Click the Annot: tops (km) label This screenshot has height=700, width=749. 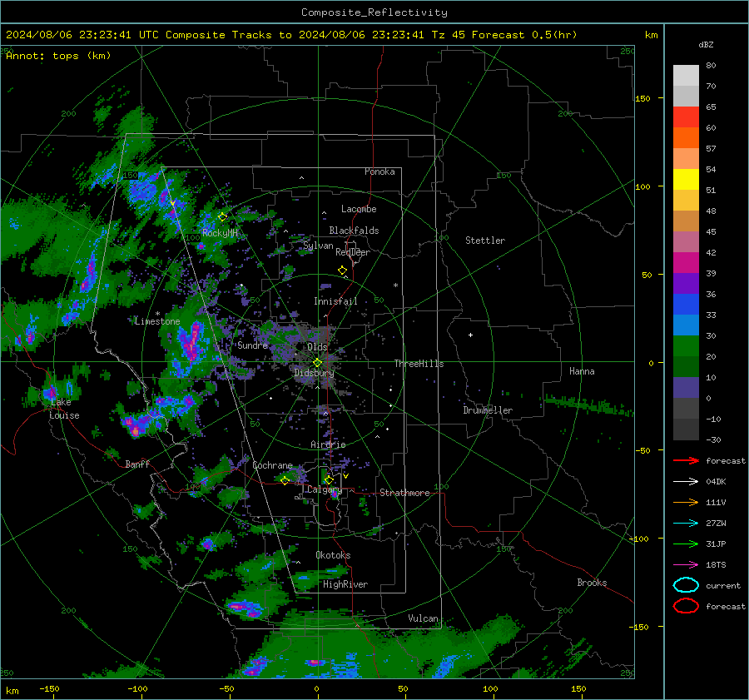pyautogui.click(x=59, y=56)
